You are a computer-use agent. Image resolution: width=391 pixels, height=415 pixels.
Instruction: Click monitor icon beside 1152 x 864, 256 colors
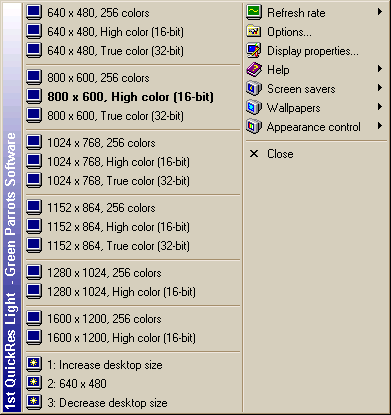coord(34,208)
